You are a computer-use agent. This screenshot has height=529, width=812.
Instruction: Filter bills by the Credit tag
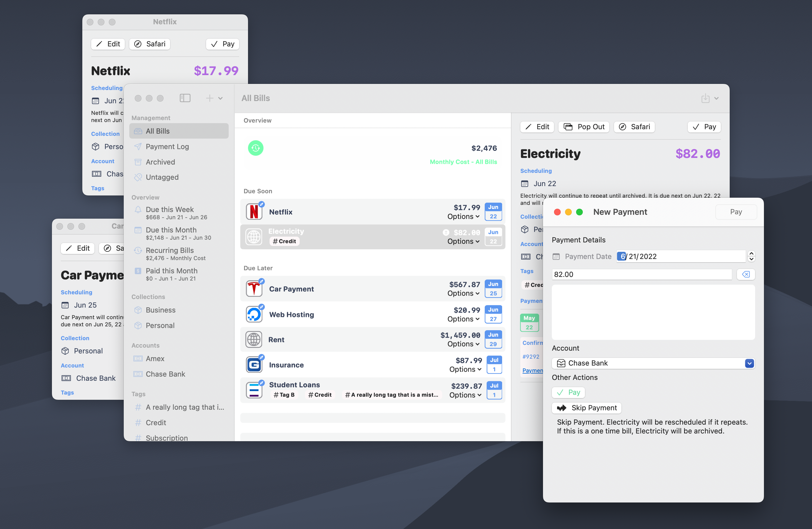pyautogui.click(x=155, y=422)
